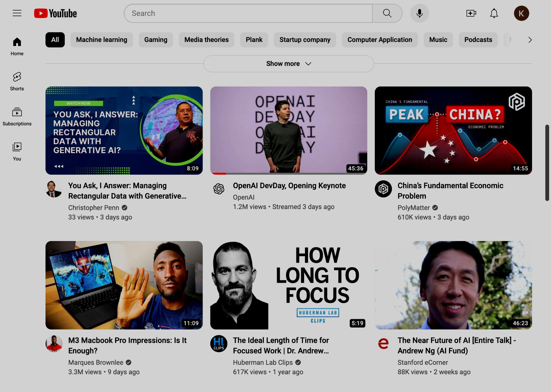Click verified badge next to Christopher Penn
The image size is (551, 392).
(x=124, y=208)
